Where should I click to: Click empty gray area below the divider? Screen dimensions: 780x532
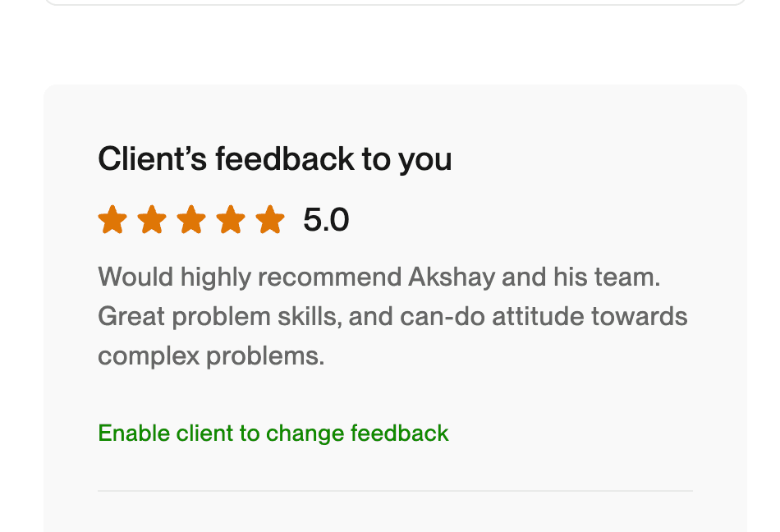[395, 514]
